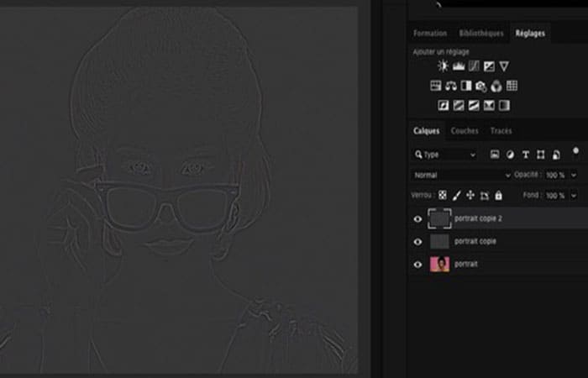Open the Normal blend mode dropdown
The height and width of the screenshot is (378, 588).
coord(461,175)
